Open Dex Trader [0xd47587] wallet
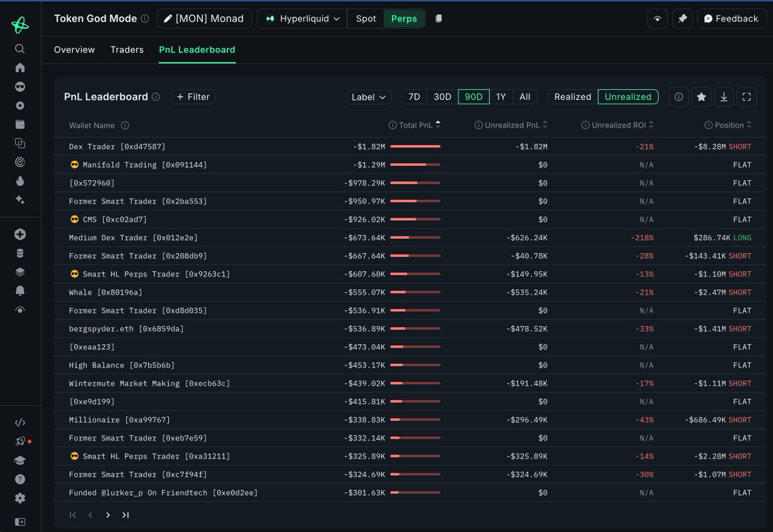Viewport: 773px width, 532px height. click(x=117, y=147)
